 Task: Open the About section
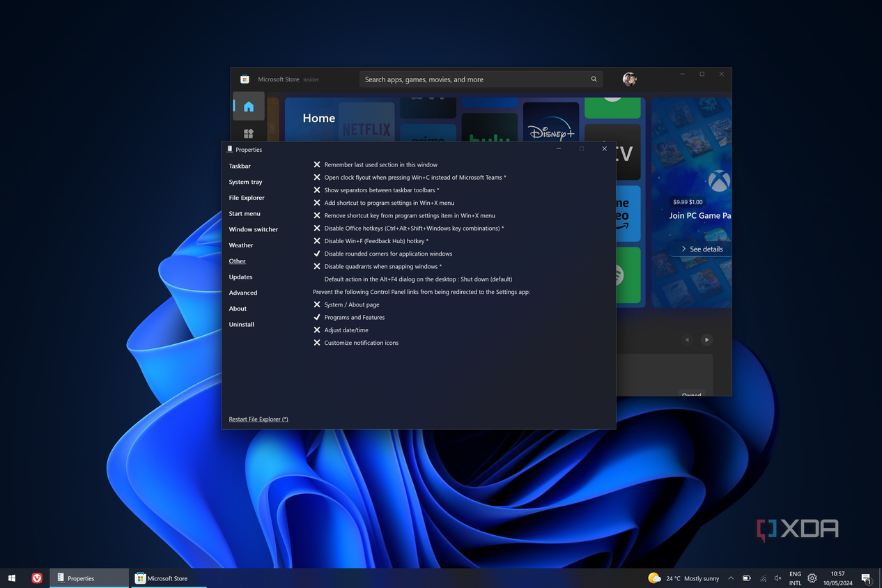point(238,309)
